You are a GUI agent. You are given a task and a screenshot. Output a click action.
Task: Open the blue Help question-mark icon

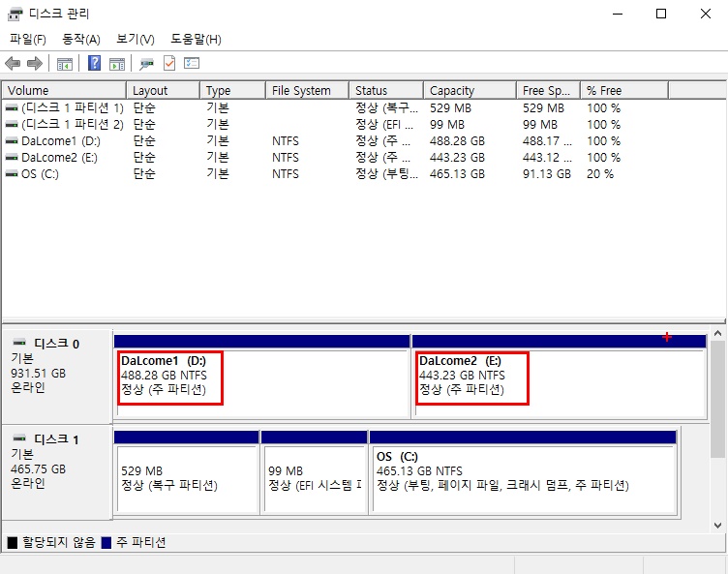click(x=94, y=63)
